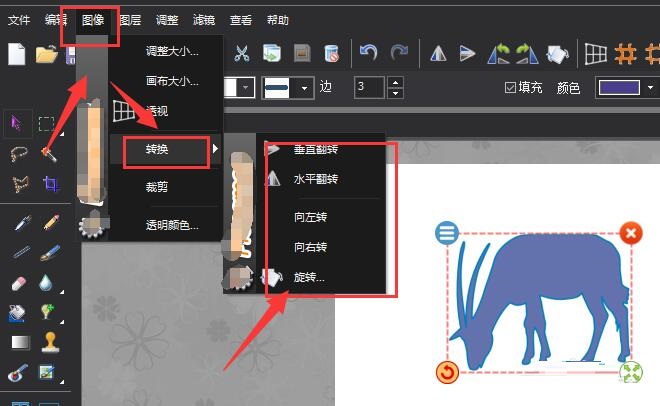The image size is (660, 406).
Task: Select the crop tool in toolbox
Action: pos(49,184)
